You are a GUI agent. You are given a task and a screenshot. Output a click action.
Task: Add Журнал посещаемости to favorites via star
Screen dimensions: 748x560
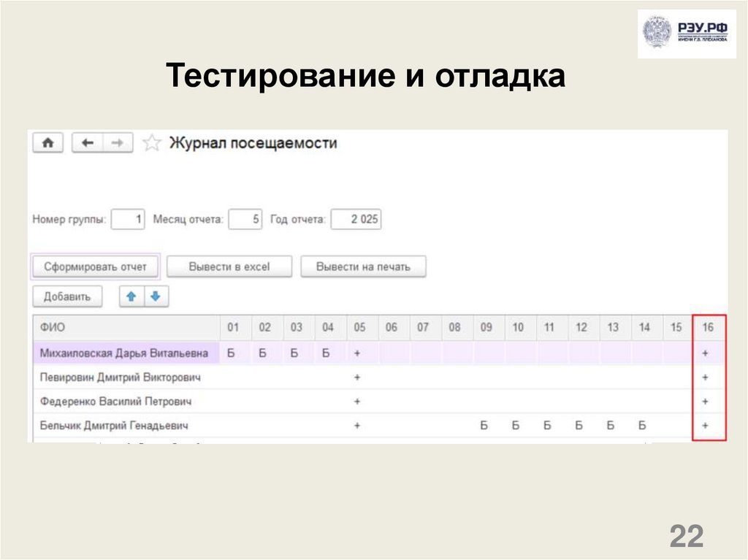coord(151,142)
